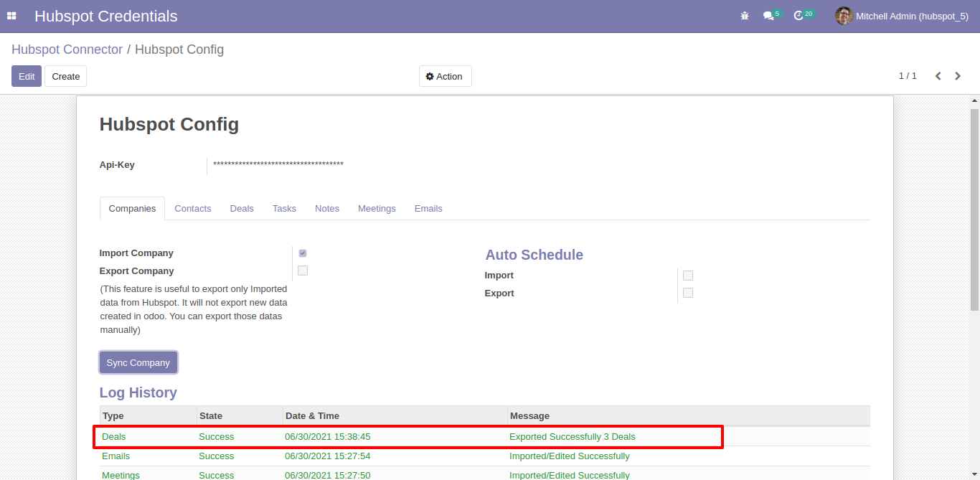Open the apps grid menu icon
The height and width of the screenshot is (480, 980).
click(x=11, y=16)
